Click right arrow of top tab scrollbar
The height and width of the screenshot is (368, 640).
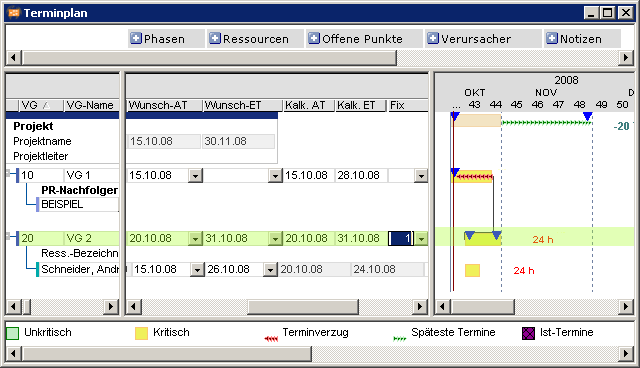click(x=626, y=58)
